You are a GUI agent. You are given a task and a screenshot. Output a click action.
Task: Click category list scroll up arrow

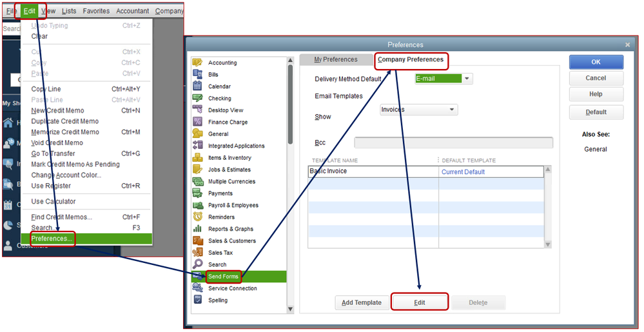[290, 61]
